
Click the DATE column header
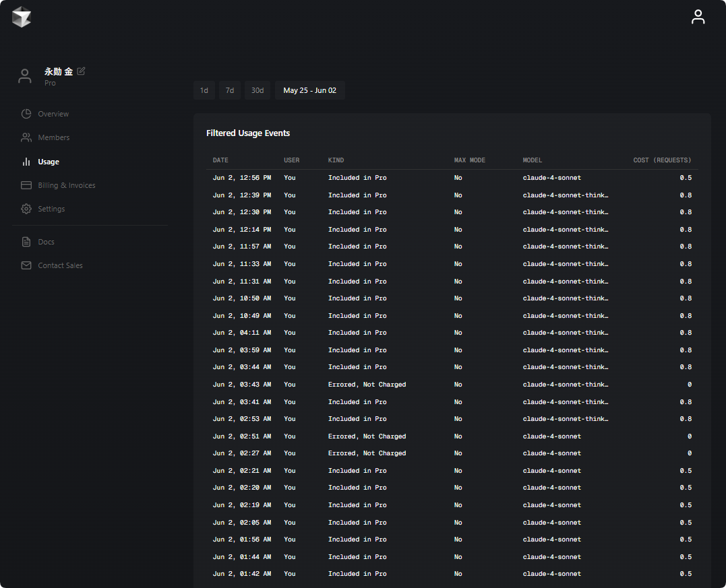coord(220,160)
